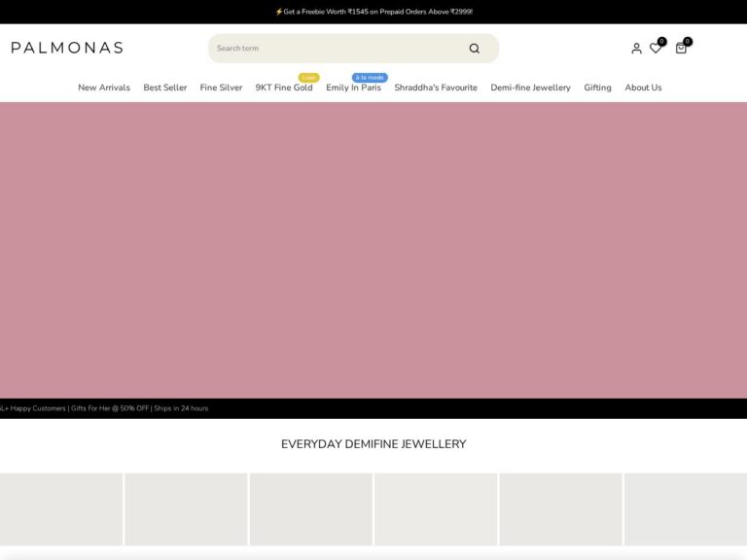
Task: Click the yellow Love badge
Action: 308,78
